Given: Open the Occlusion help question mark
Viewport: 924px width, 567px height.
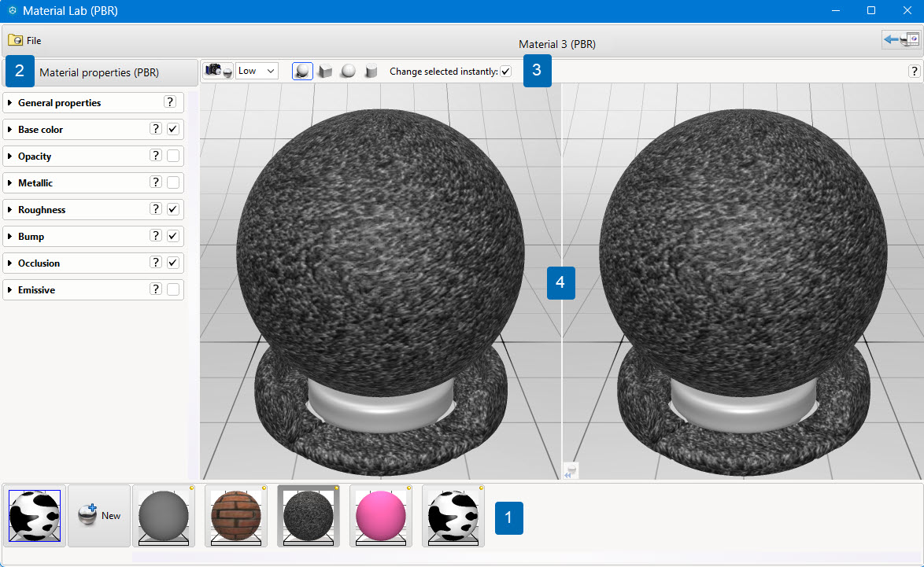Looking at the screenshot, I should tap(156, 263).
